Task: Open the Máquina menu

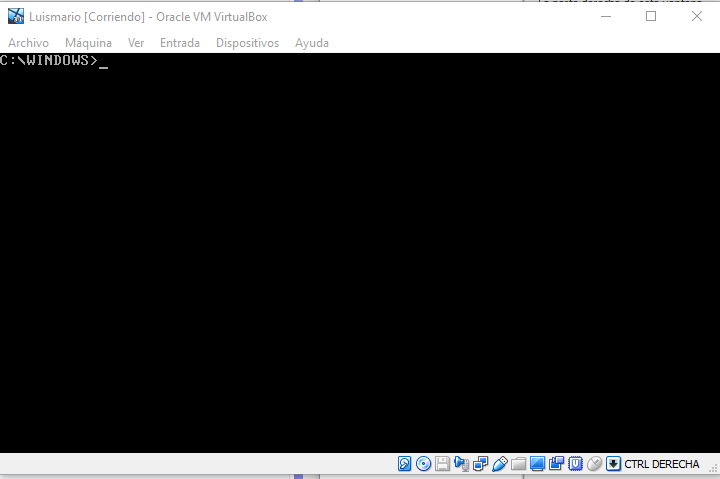Action: [x=88, y=43]
